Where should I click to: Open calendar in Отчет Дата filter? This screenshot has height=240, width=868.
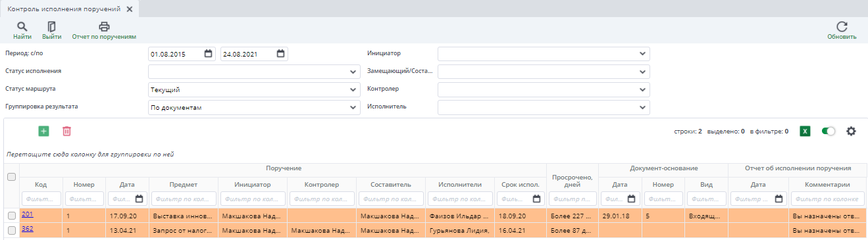click(779, 199)
